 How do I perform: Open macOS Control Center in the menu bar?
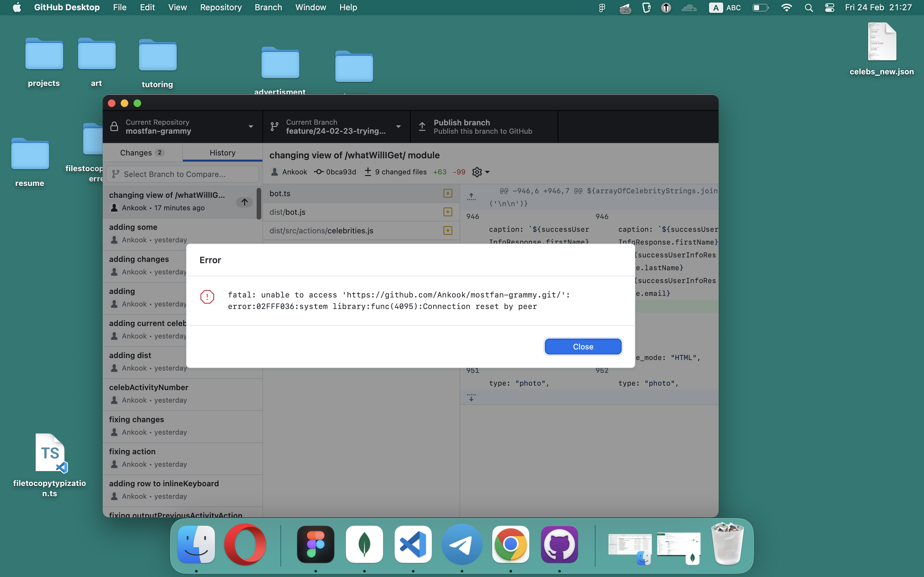coord(829,8)
